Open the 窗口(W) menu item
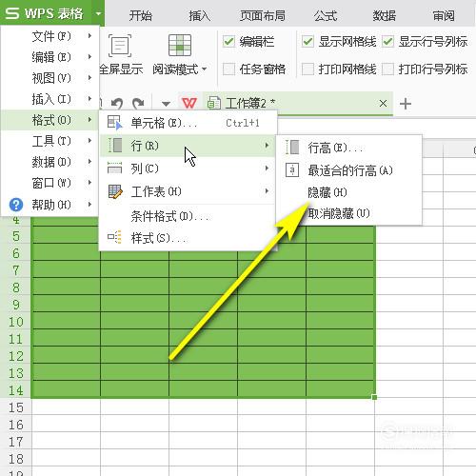Image resolution: width=476 pixels, height=476 pixels. [50, 183]
